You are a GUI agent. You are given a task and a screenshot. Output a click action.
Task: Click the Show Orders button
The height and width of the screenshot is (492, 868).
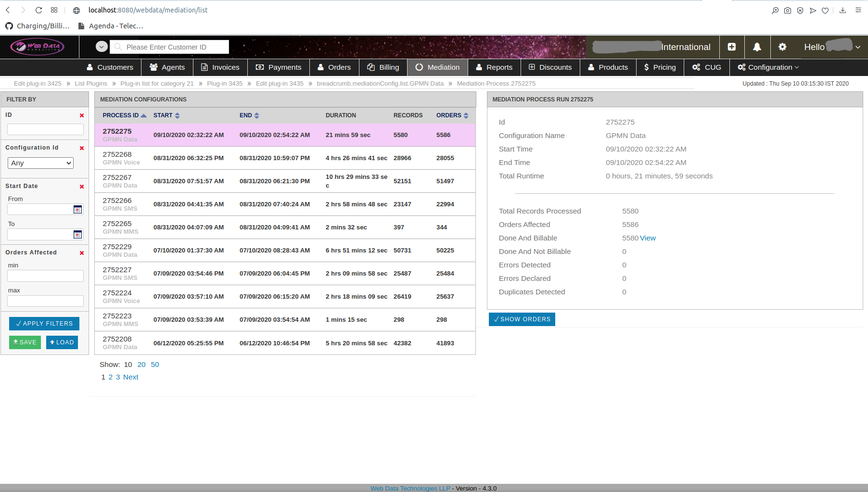(522, 319)
